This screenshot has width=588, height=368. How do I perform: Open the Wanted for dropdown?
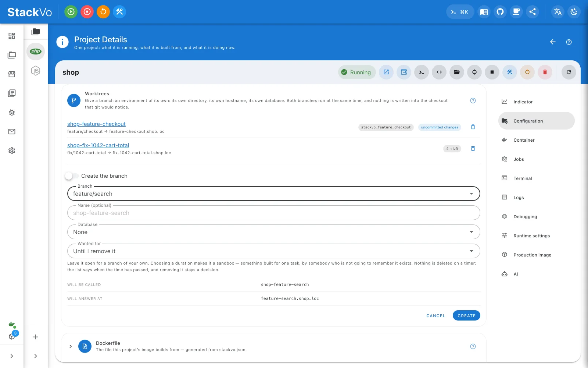(x=274, y=251)
